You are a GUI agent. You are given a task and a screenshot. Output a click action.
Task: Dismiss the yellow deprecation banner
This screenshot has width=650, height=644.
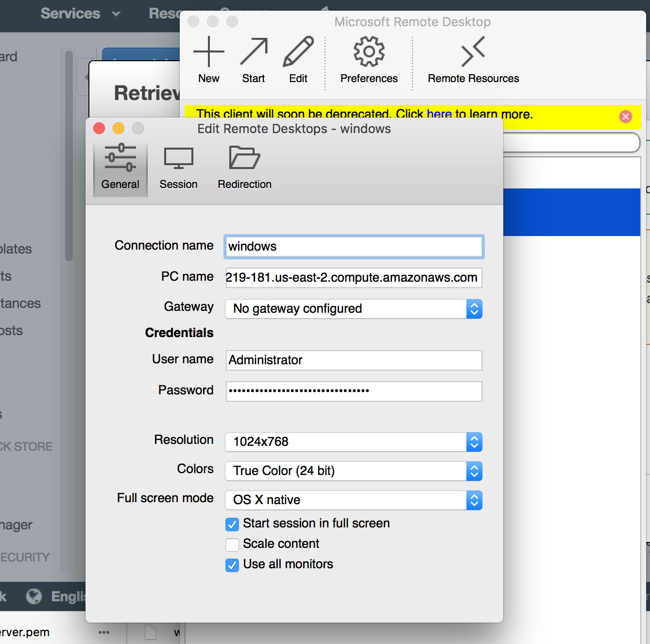pos(626,116)
